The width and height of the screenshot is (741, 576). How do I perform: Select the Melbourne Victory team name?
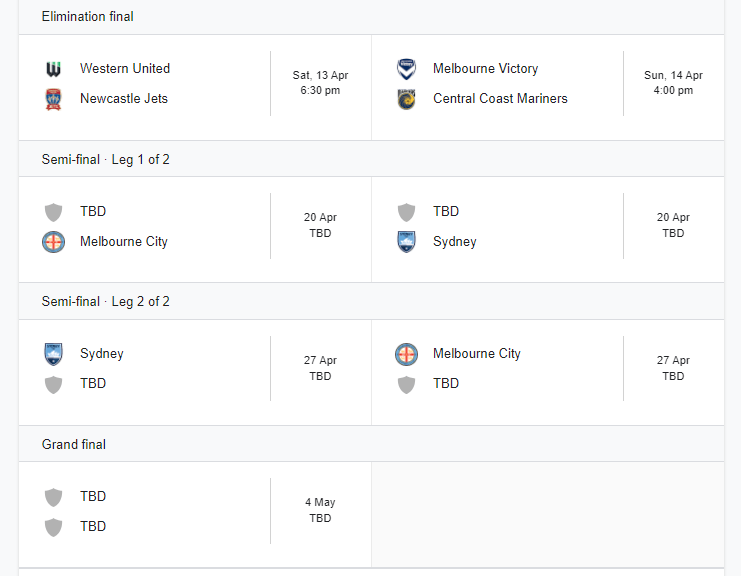(485, 69)
